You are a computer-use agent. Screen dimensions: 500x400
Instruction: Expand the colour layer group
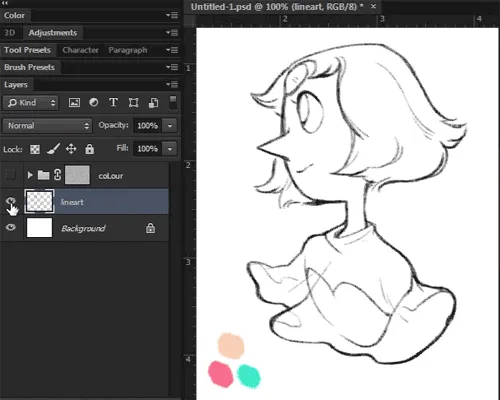30,175
